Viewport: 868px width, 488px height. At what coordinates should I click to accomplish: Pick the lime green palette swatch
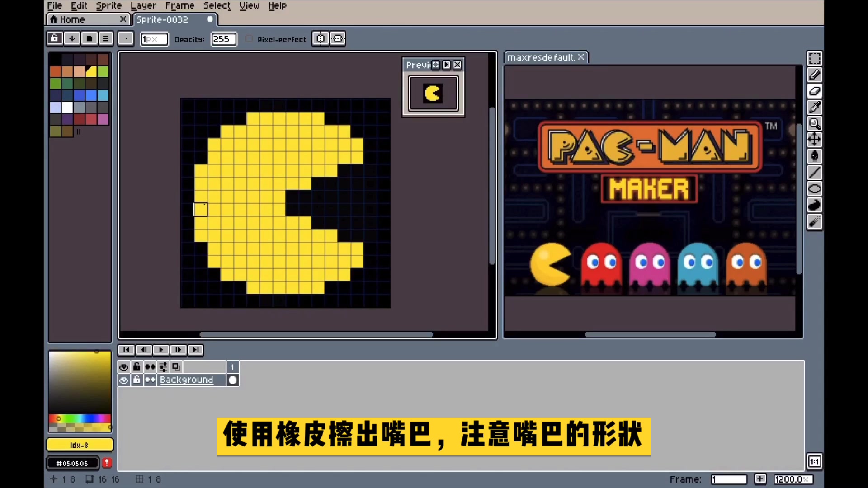(103, 71)
